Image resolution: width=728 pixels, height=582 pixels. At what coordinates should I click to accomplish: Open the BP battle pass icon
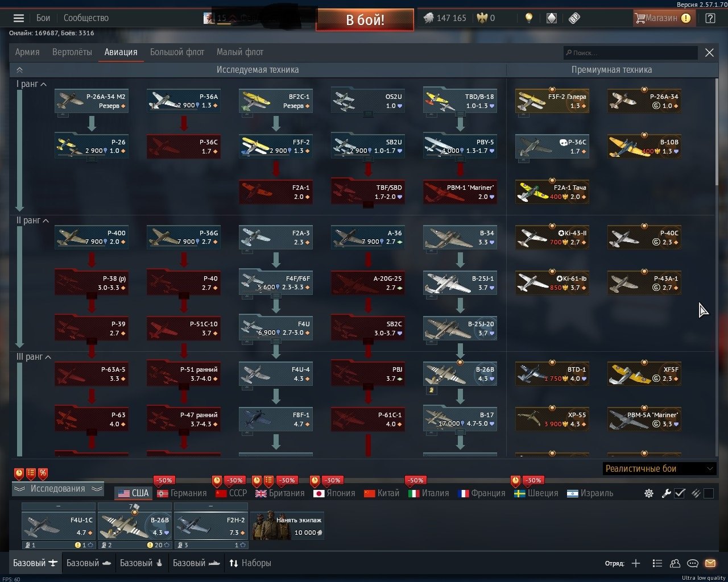(x=574, y=18)
